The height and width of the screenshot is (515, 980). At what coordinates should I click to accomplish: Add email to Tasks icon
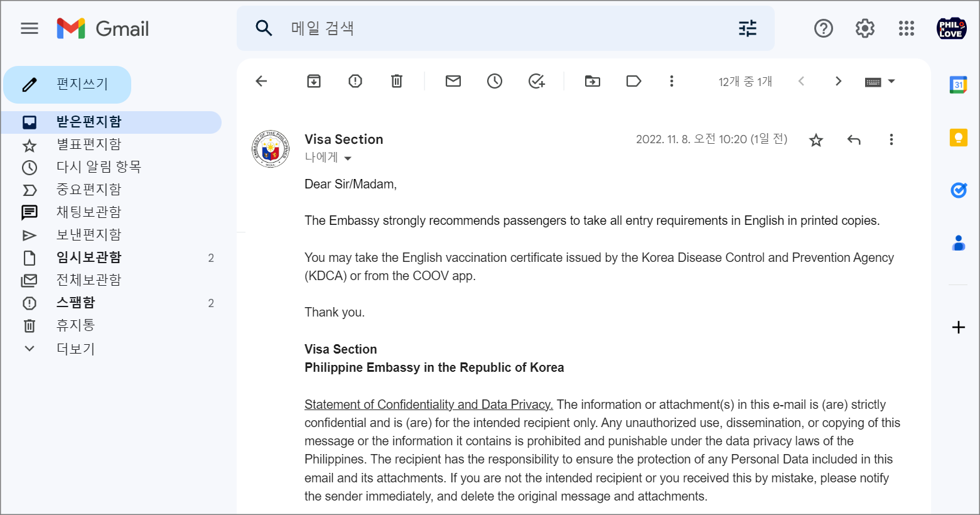tap(536, 81)
